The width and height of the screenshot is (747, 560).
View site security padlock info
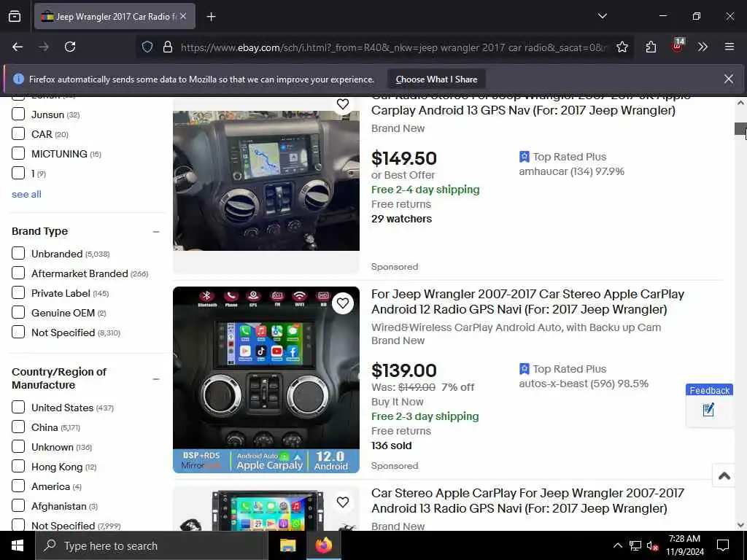[x=168, y=47]
